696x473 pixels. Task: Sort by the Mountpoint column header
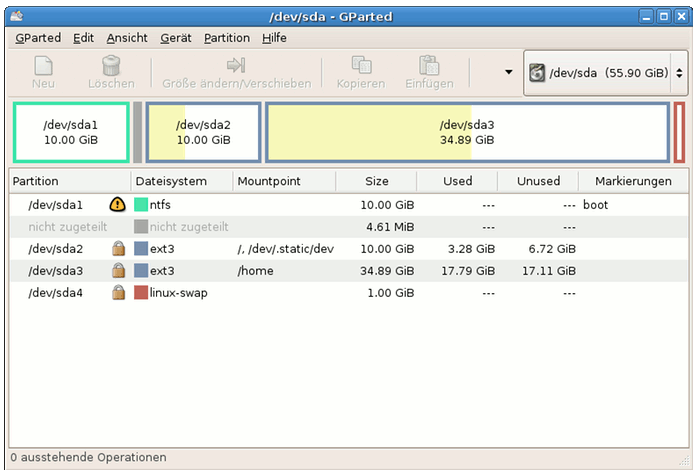coord(284,181)
